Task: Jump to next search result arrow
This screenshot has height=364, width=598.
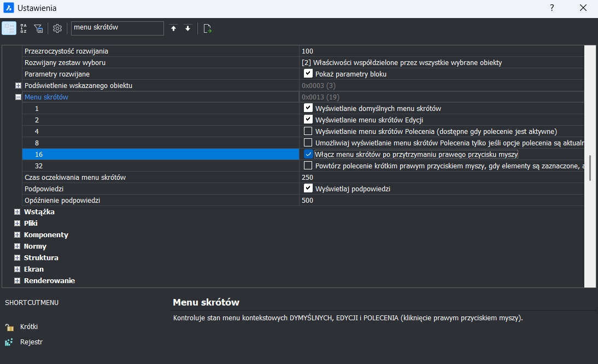Action: click(x=187, y=28)
